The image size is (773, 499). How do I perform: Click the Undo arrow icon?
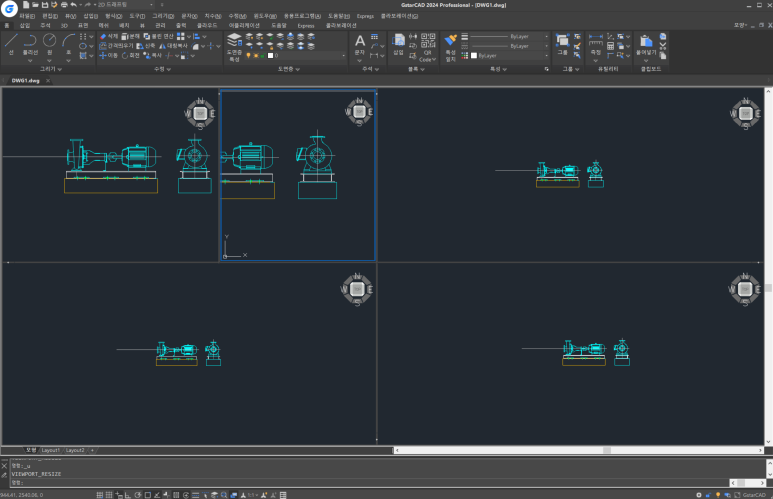73,4
